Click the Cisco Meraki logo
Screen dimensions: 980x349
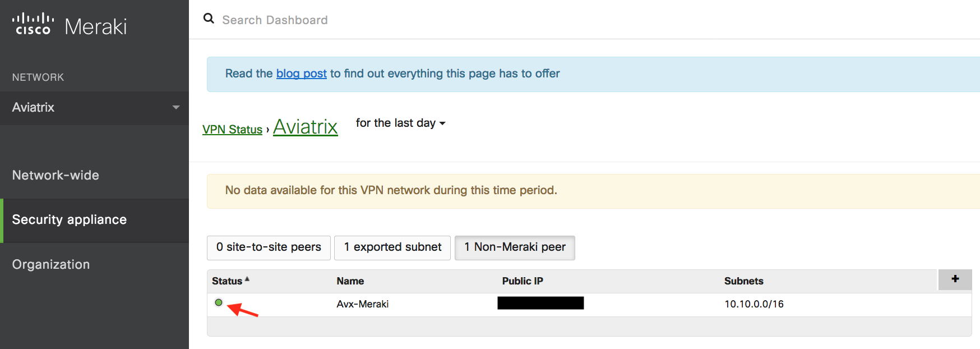point(70,25)
